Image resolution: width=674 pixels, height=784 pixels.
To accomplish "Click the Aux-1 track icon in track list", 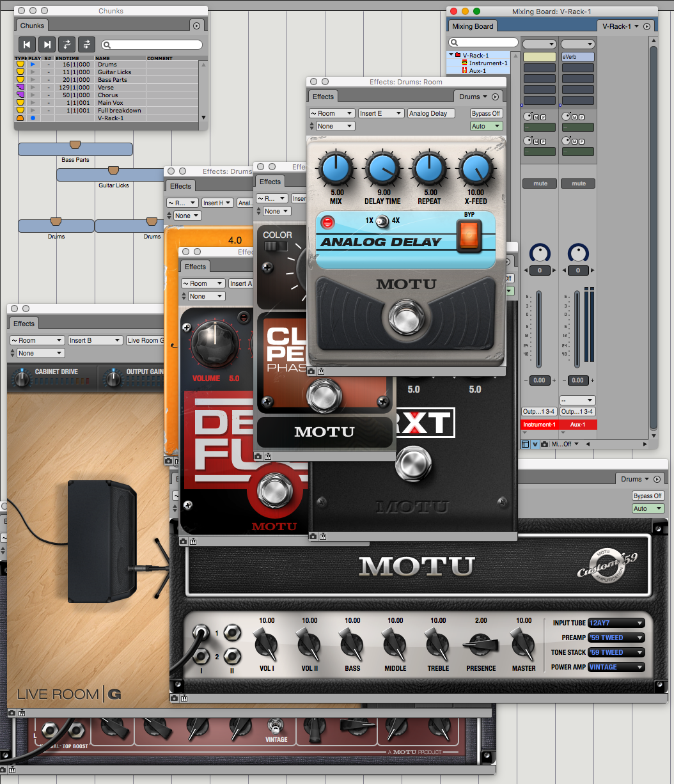I will 465,71.
